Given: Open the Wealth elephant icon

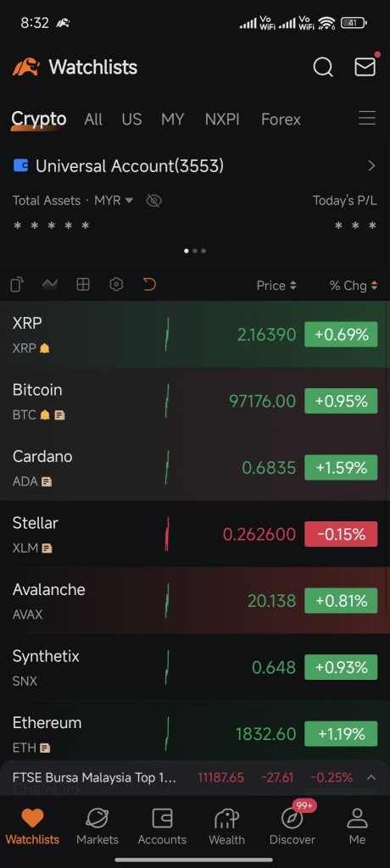Looking at the screenshot, I should point(226,818).
